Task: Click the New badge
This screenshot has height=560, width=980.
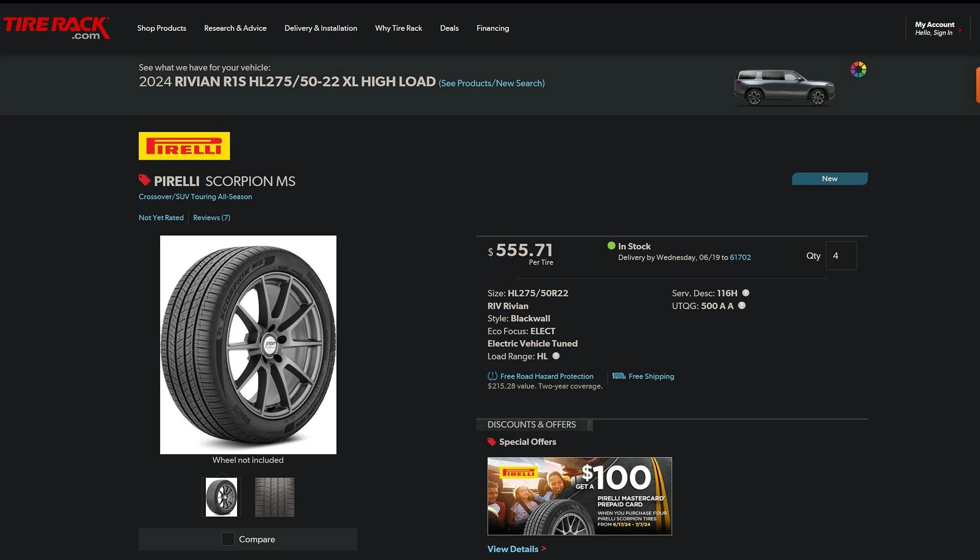Action: click(x=829, y=178)
